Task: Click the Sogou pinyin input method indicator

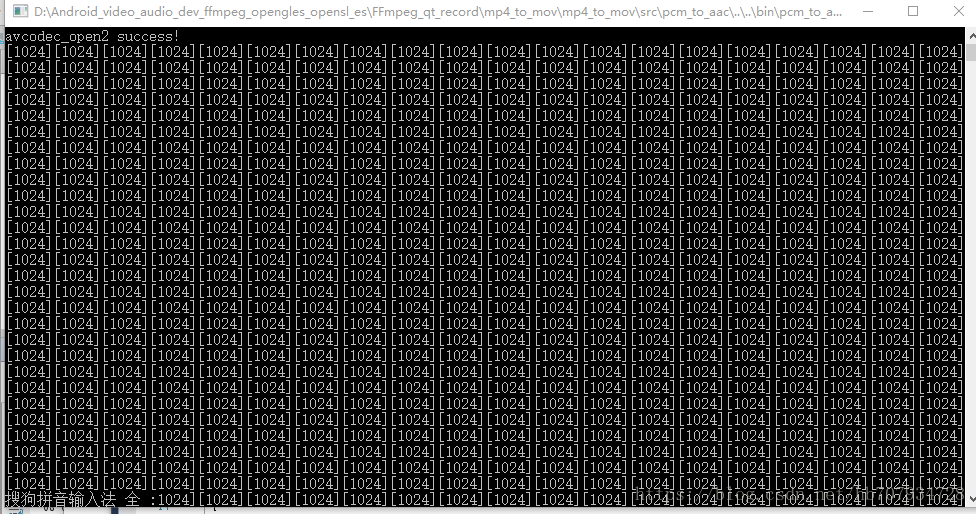Action: pos(80,499)
